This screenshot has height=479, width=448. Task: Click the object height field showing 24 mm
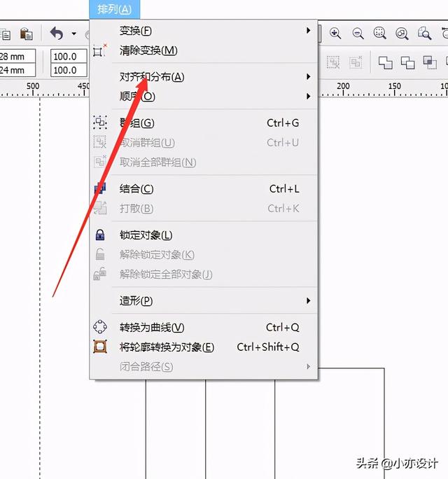(x=17, y=70)
